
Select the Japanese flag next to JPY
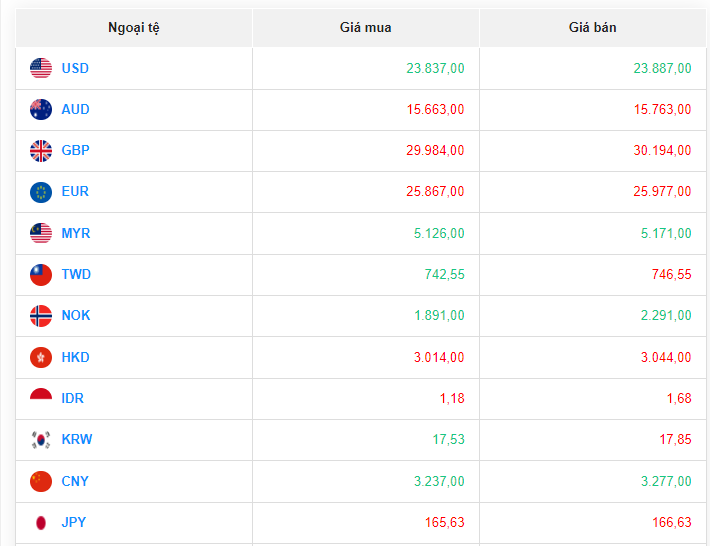(x=41, y=522)
